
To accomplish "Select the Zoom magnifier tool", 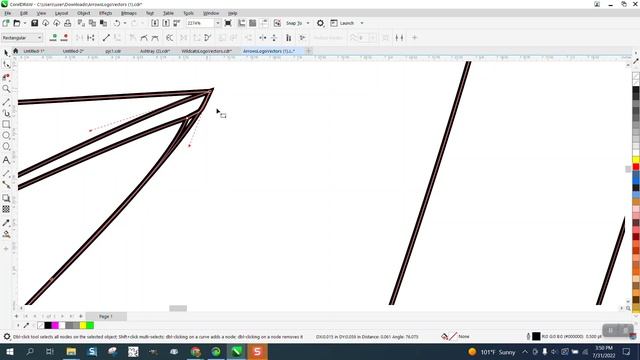I will click(x=6, y=89).
